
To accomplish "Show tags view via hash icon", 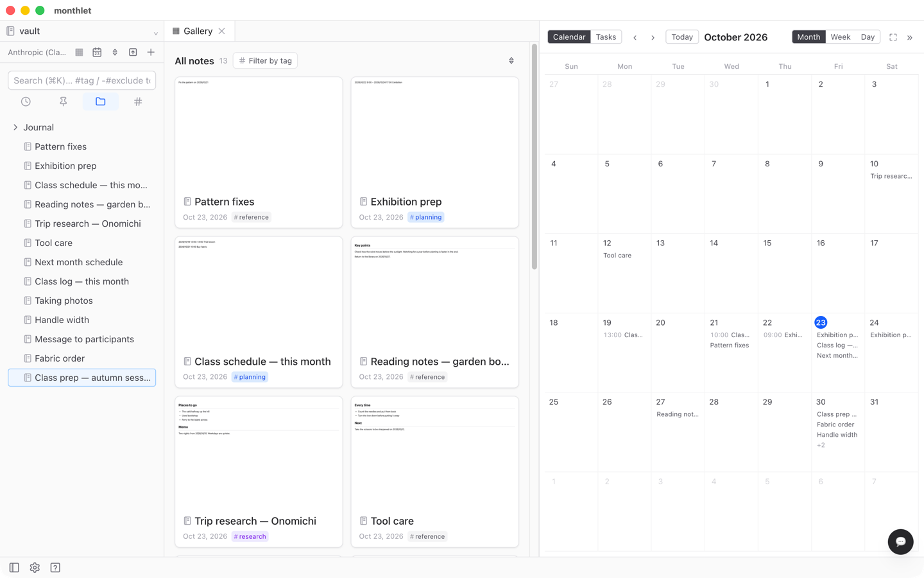I will [x=138, y=101].
